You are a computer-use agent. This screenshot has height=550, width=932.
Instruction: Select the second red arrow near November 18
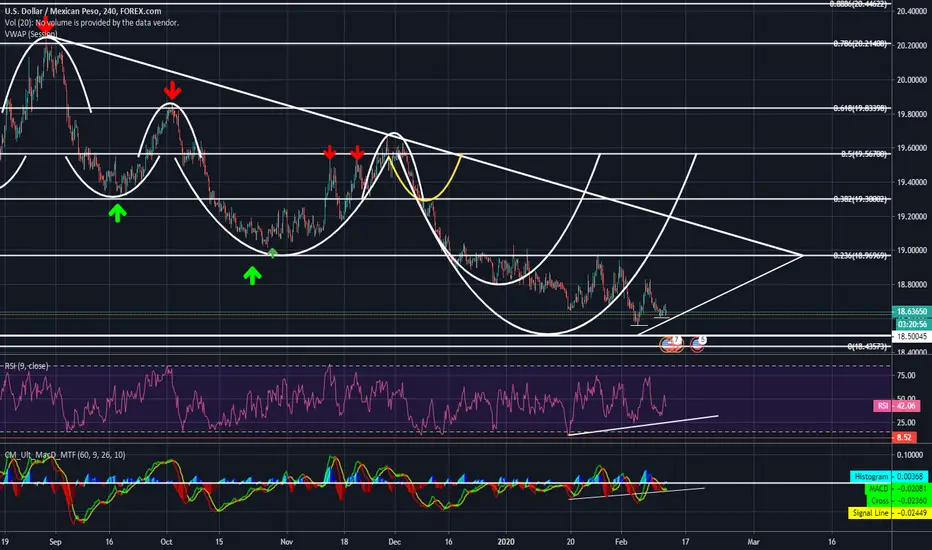357,153
